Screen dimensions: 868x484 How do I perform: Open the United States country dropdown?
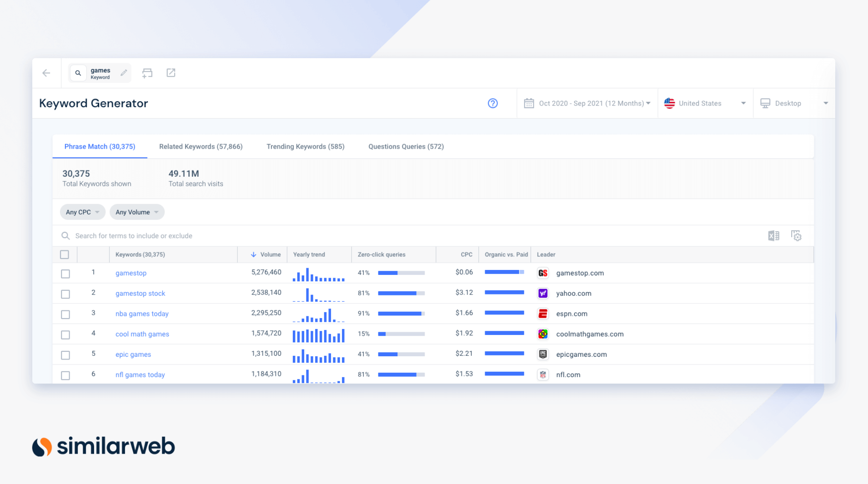(705, 103)
